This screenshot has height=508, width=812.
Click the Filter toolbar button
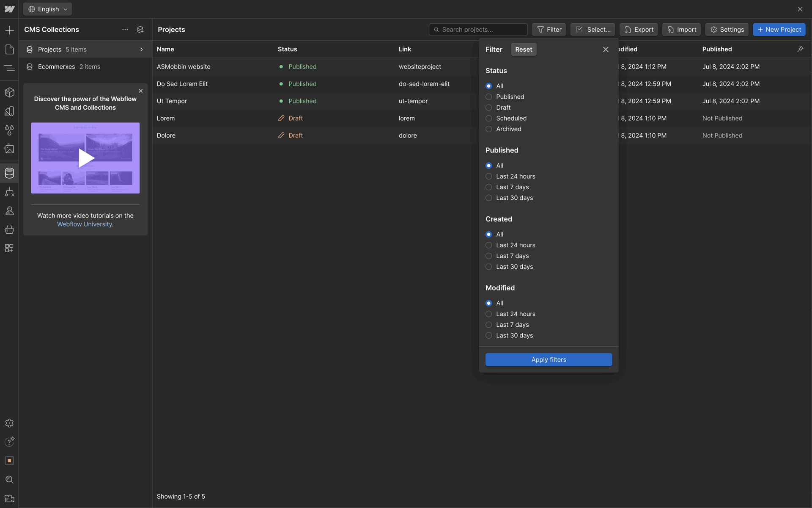click(549, 30)
